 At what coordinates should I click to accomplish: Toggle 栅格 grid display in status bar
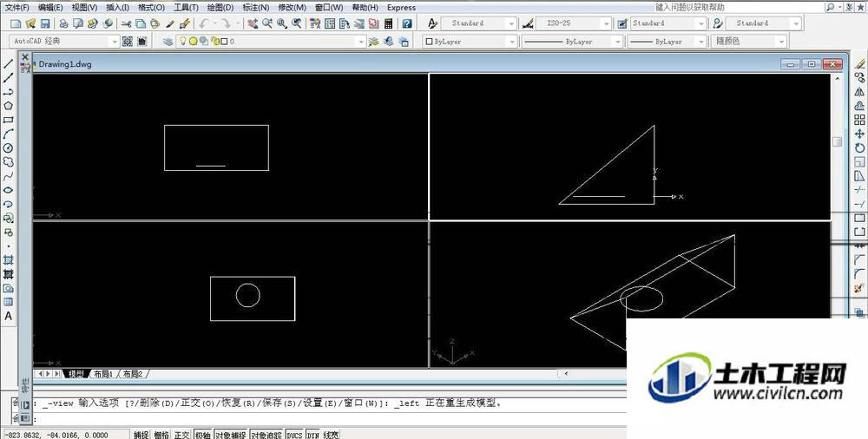coord(161,436)
